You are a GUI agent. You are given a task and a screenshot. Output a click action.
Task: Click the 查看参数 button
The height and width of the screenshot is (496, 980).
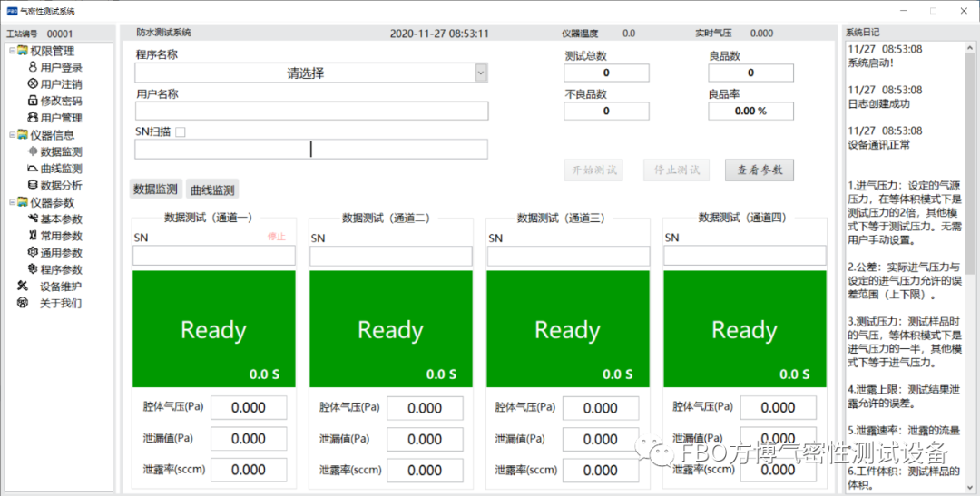click(x=759, y=170)
